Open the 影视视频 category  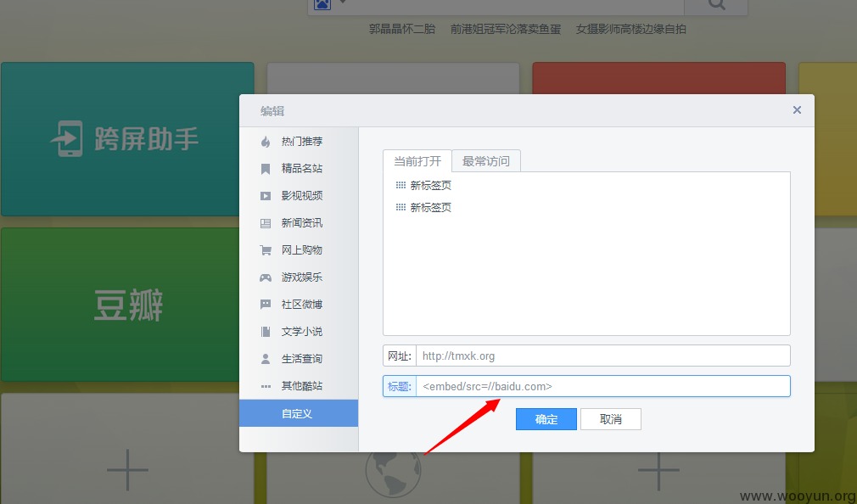299,196
